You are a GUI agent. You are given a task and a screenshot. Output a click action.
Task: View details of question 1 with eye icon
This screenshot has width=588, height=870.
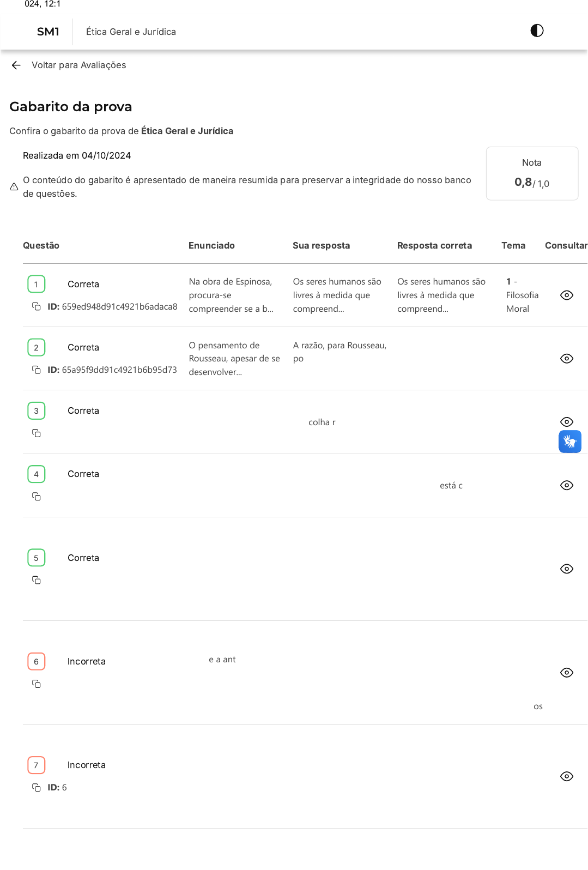[x=567, y=295]
